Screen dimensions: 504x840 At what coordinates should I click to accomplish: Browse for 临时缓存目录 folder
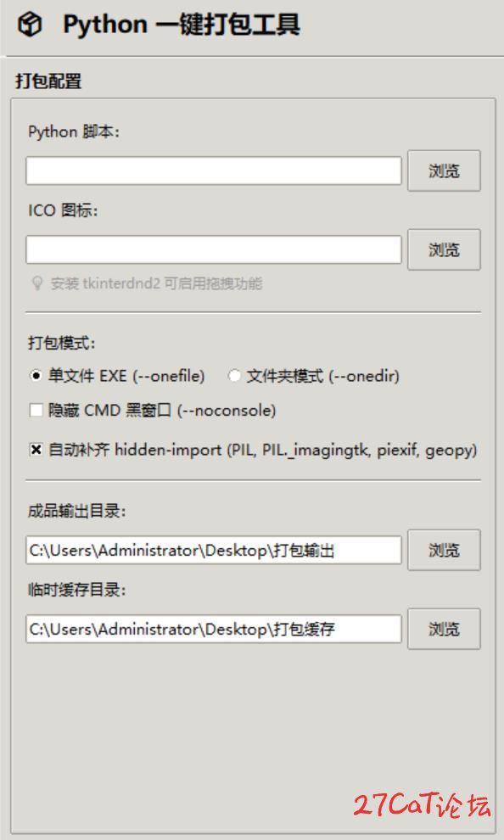tap(444, 629)
